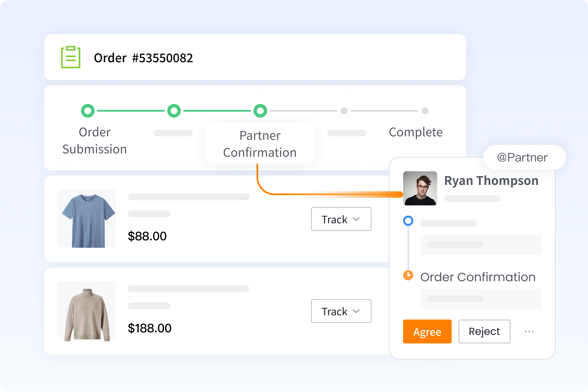Click the @Partner mention tag

(523, 157)
